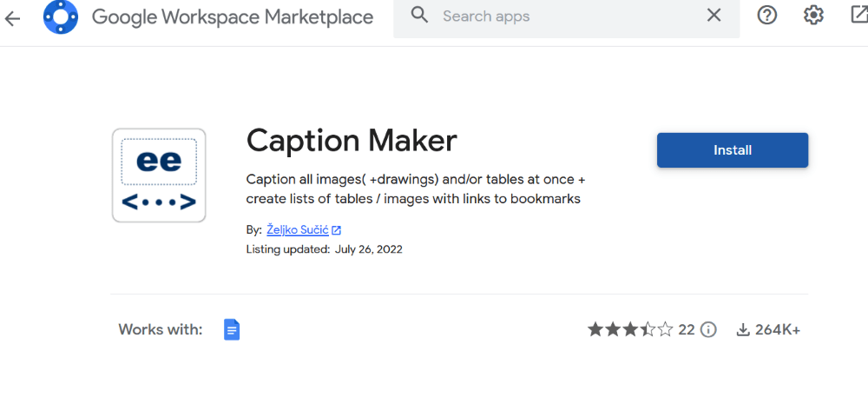Viewport: 868px width, 417px height.
Task: Go back using the left arrow
Action: [x=12, y=17]
